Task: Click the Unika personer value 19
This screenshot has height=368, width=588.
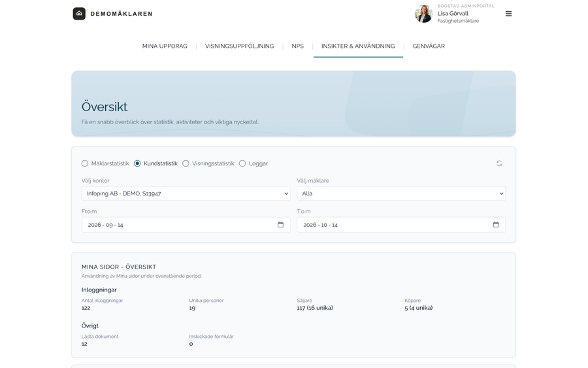Action: [192, 308]
